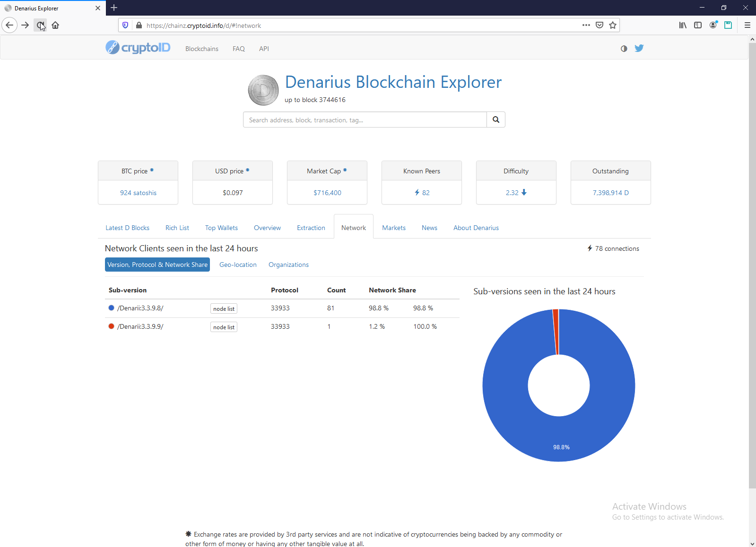
Task: Save page to Pocket
Action: [600, 25]
